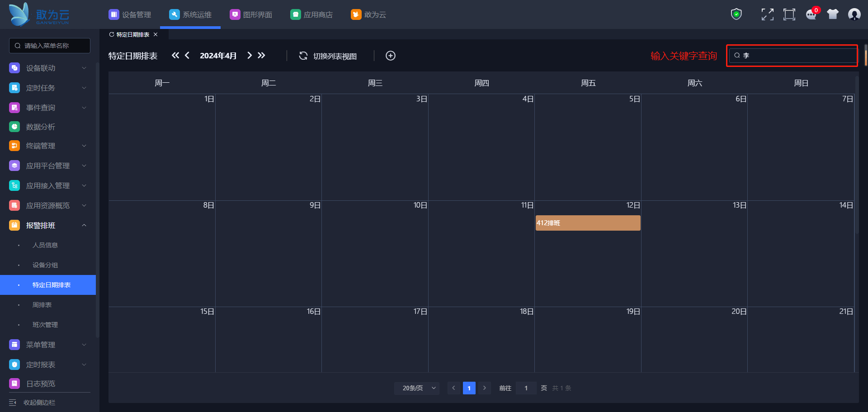Screen dimensions: 868x412
Task: Switch to list view
Action: [328, 56]
